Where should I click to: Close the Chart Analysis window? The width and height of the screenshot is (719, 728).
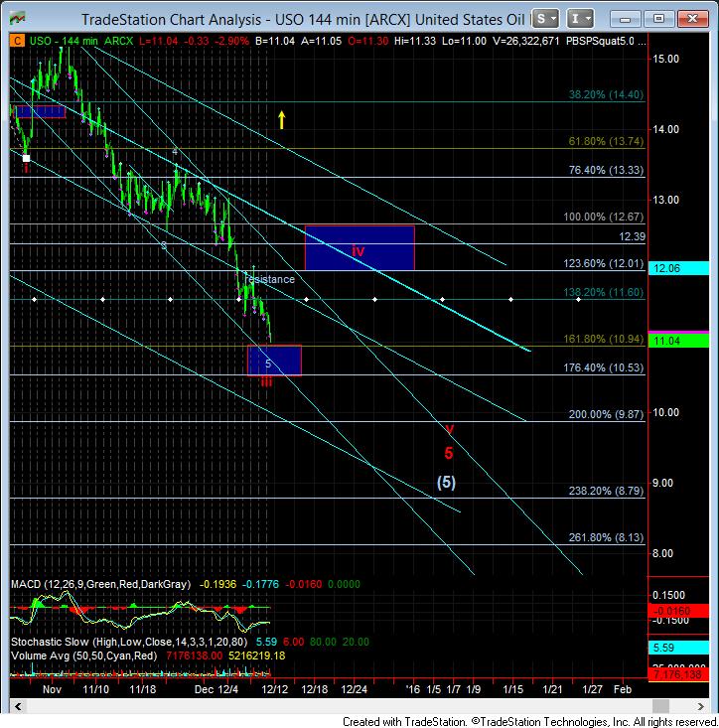[692, 19]
